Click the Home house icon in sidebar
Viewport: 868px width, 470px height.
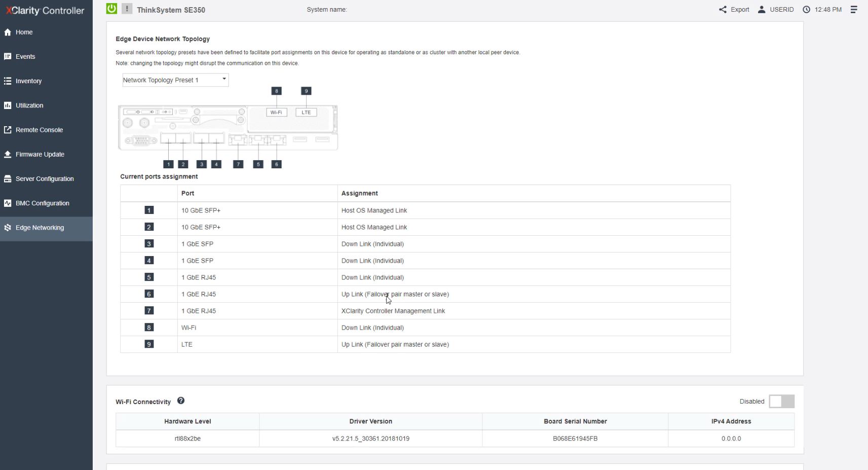[x=8, y=32]
